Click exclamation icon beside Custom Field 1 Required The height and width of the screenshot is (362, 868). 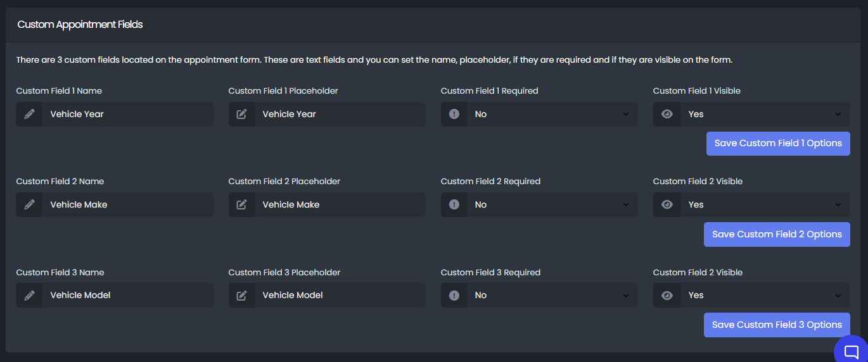pyautogui.click(x=454, y=114)
